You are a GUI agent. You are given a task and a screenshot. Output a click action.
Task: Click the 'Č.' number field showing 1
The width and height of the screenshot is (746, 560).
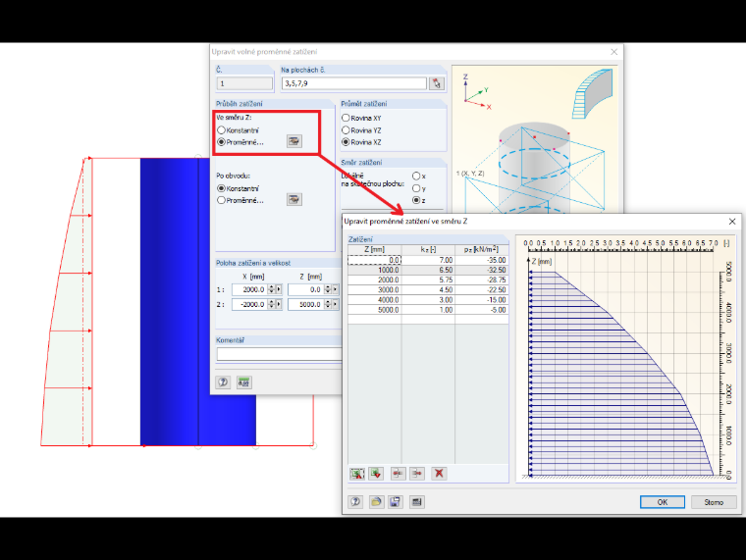pos(244,83)
